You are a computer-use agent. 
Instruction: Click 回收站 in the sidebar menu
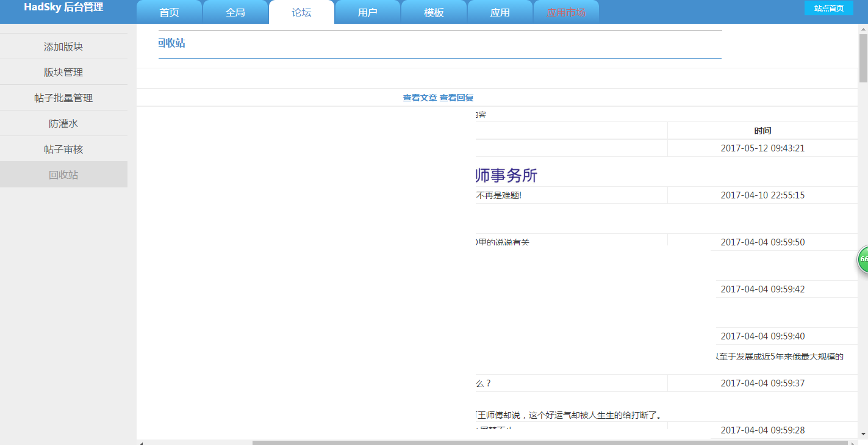pyautogui.click(x=63, y=175)
